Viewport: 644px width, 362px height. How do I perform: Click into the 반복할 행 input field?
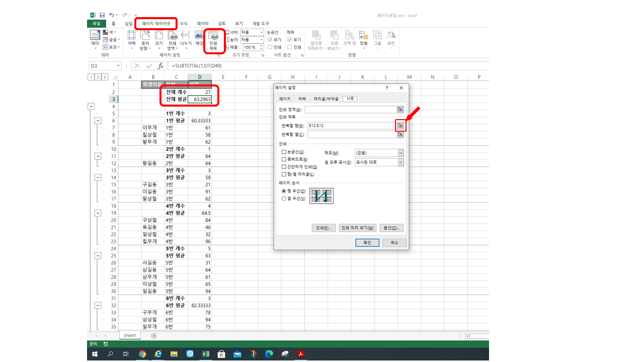pos(351,125)
